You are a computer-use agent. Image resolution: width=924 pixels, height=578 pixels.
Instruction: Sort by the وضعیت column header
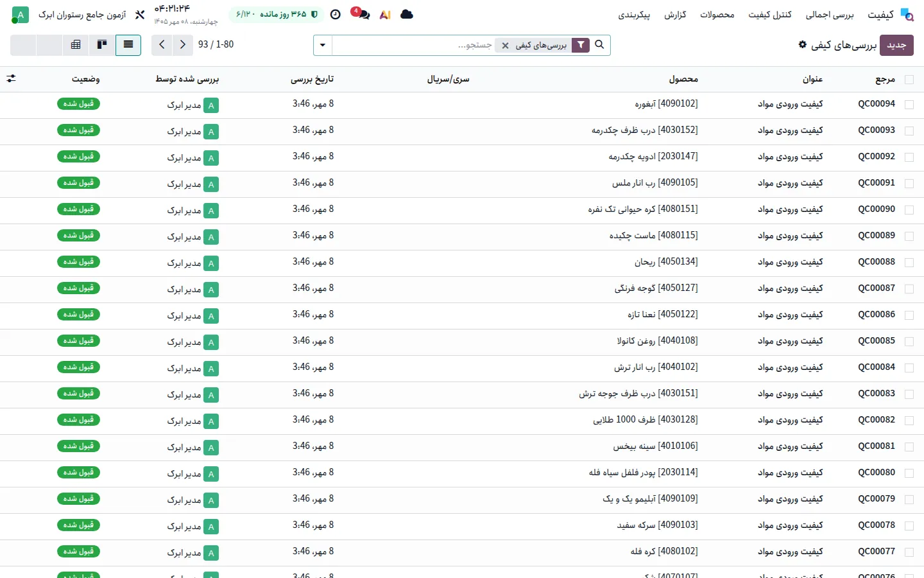pos(85,79)
